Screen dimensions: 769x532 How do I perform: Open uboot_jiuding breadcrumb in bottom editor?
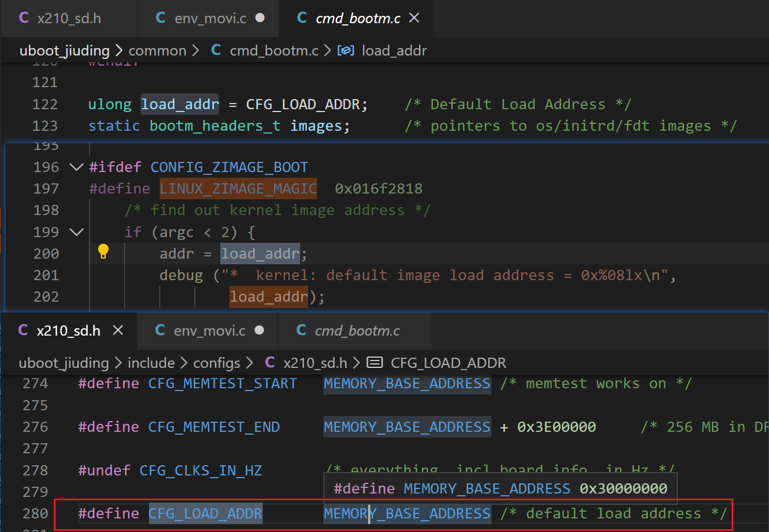tap(64, 363)
